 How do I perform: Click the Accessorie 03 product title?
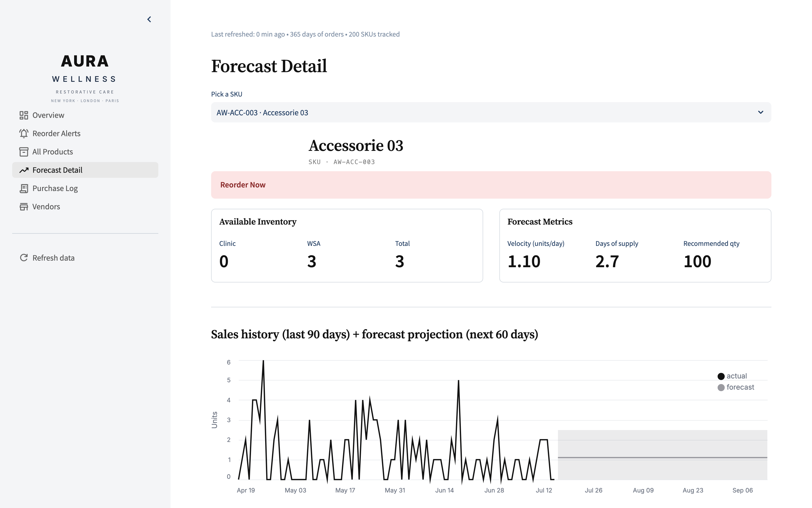(356, 146)
